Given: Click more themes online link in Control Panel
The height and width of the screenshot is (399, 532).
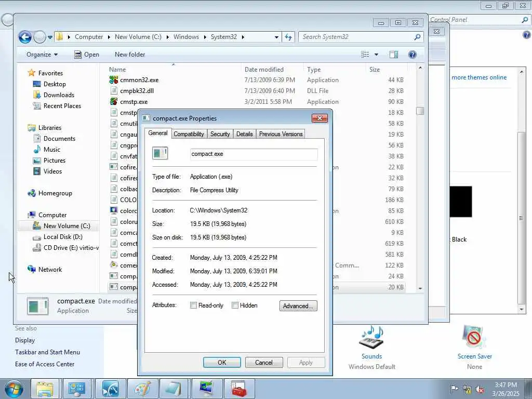Looking at the screenshot, I should click(478, 77).
